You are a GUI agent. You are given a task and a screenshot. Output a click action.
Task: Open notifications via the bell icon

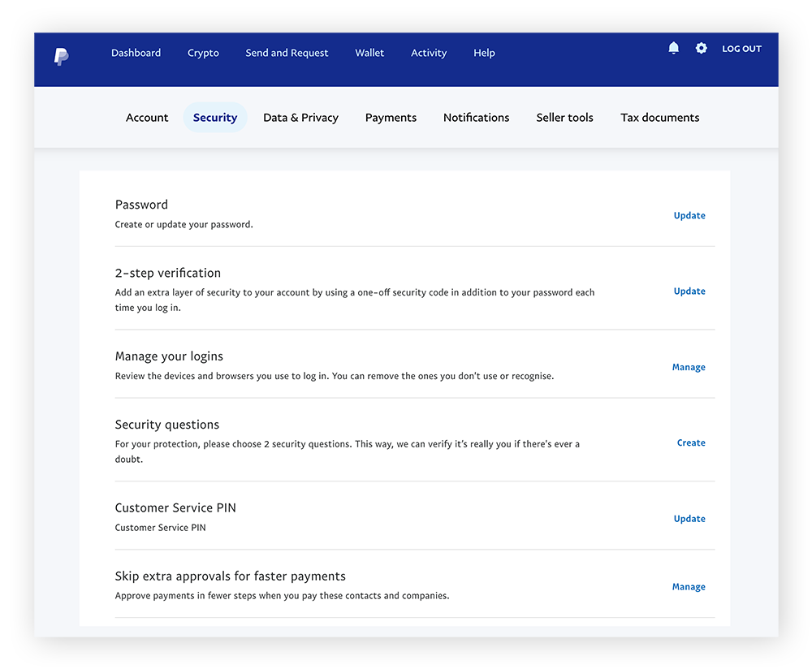673,49
